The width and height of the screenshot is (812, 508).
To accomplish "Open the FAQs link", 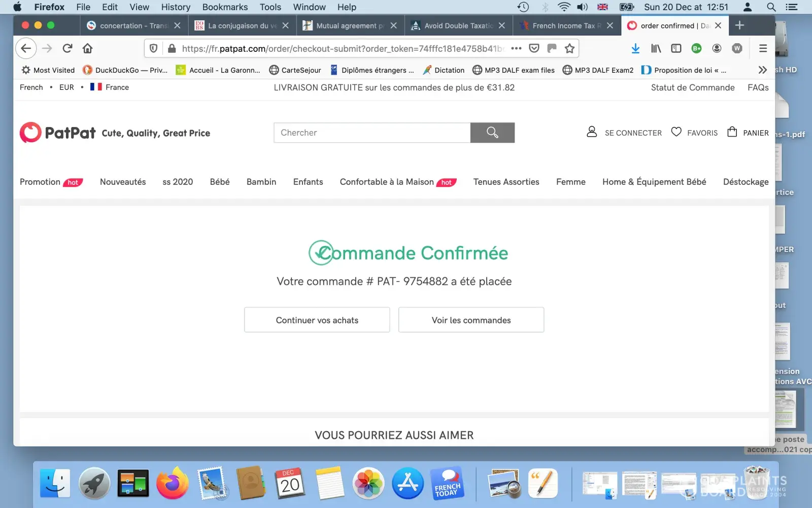I will pos(758,87).
